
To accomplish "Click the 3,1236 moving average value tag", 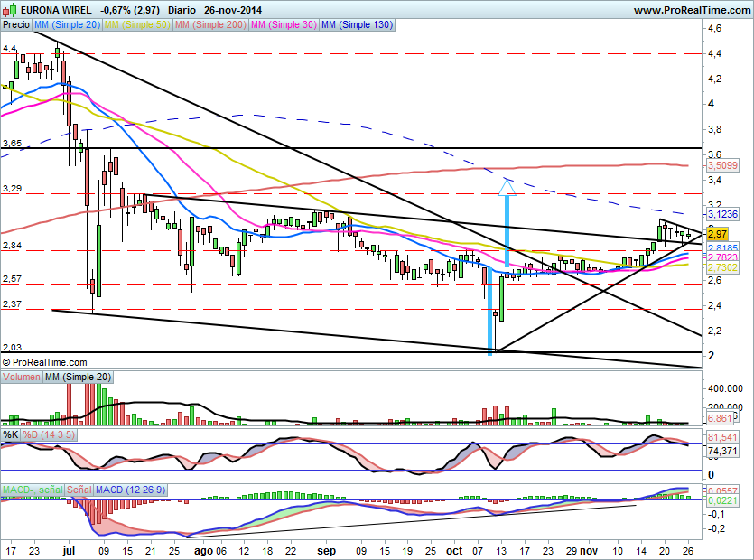I will coord(722,214).
